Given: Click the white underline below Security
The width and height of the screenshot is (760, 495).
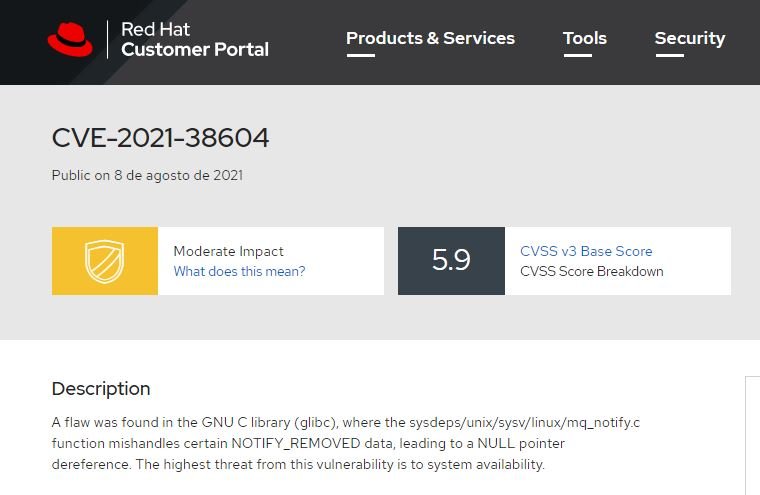Looking at the screenshot, I should (670, 55).
